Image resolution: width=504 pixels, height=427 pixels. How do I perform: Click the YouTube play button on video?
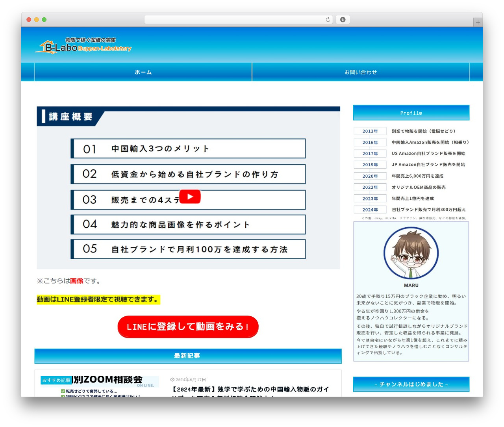pyautogui.click(x=190, y=197)
